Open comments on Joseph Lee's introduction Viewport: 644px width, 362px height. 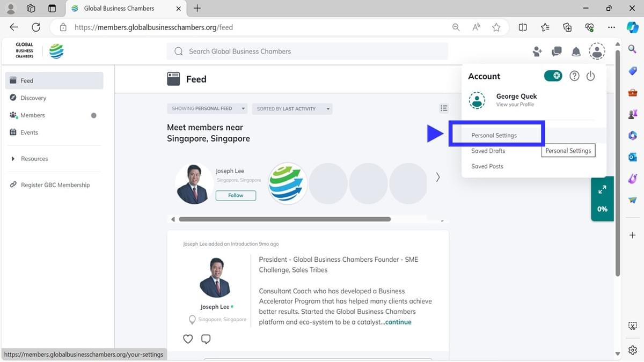pos(206,339)
